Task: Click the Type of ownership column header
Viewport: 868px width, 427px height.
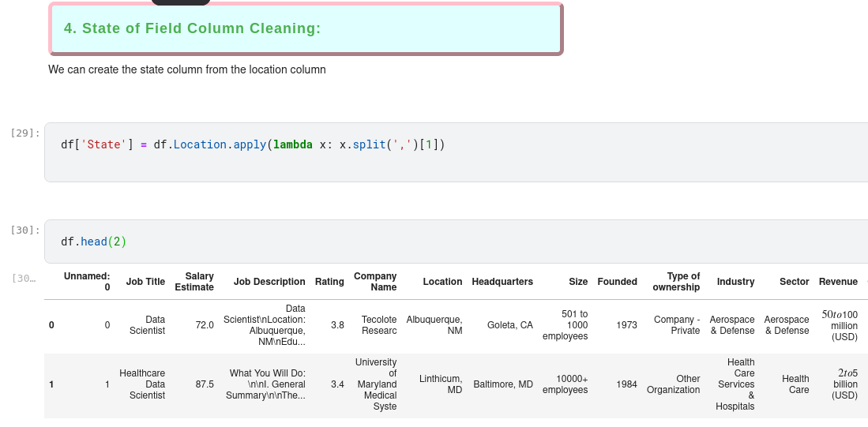Action: [676, 282]
